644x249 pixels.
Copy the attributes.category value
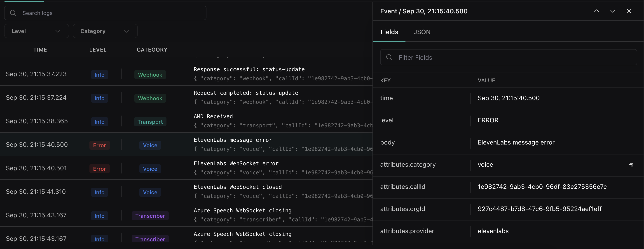pyautogui.click(x=630, y=165)
